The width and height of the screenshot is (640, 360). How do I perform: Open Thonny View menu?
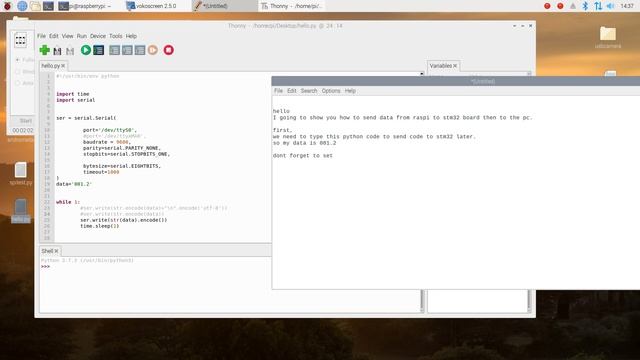(67, 36)
